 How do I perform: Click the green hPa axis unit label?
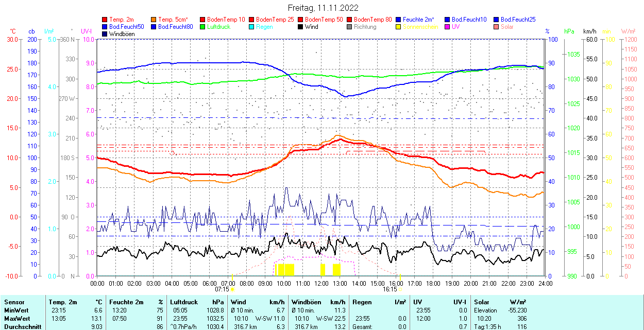(x=569, y=31)
